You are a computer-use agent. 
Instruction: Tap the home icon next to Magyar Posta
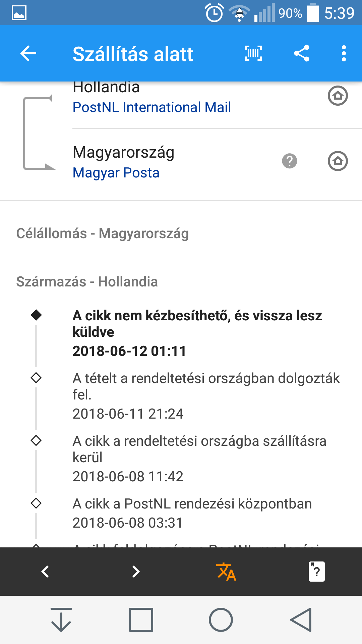coord(338,161)
